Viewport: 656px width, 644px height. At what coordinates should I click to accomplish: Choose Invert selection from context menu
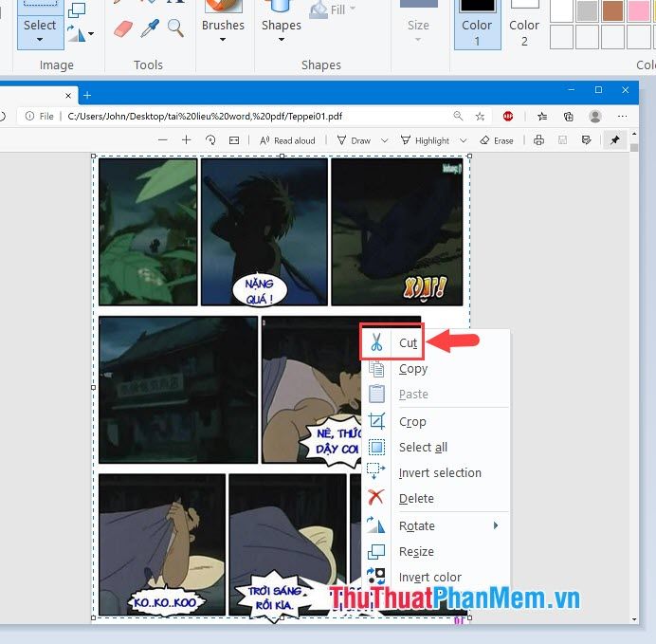435,472
